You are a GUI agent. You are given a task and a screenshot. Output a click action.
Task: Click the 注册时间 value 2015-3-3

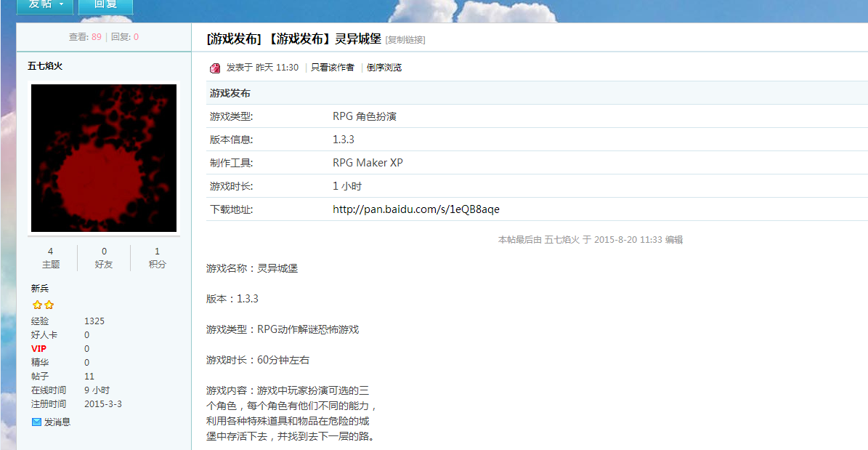[x=103, y=404]
